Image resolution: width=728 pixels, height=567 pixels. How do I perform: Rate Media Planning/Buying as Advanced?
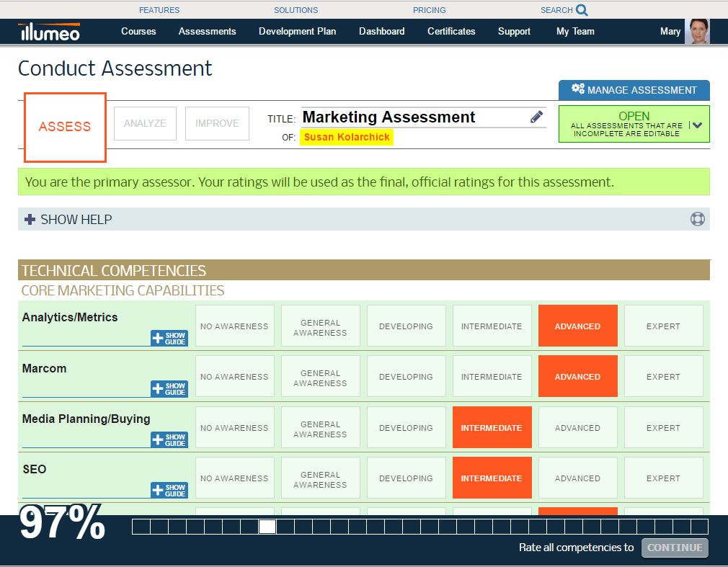pyautogui.click(x=578, y=427)
